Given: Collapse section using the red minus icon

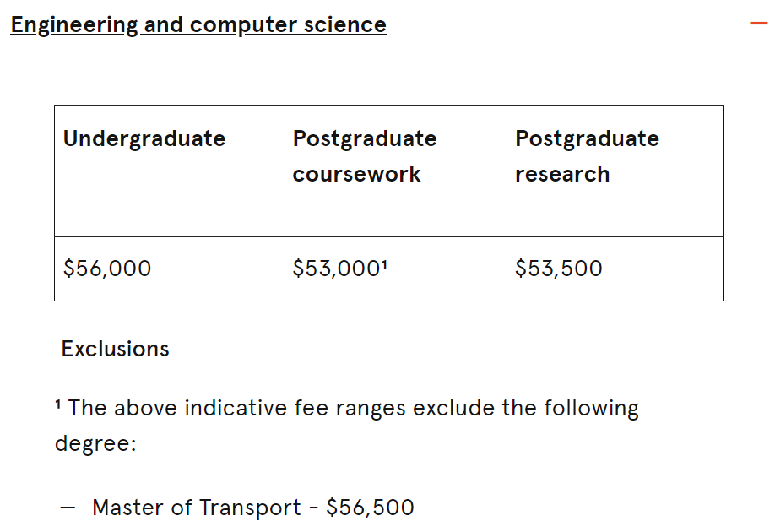Looking at the screenshot, I should pyautogui.click(x=758, y=24).
